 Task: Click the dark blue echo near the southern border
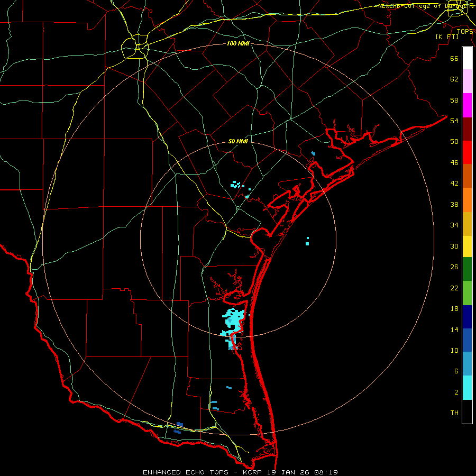click(x=179, y=427)
